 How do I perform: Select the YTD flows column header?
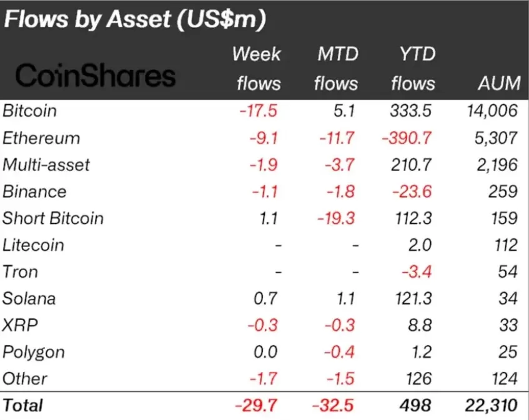(412, 68)
